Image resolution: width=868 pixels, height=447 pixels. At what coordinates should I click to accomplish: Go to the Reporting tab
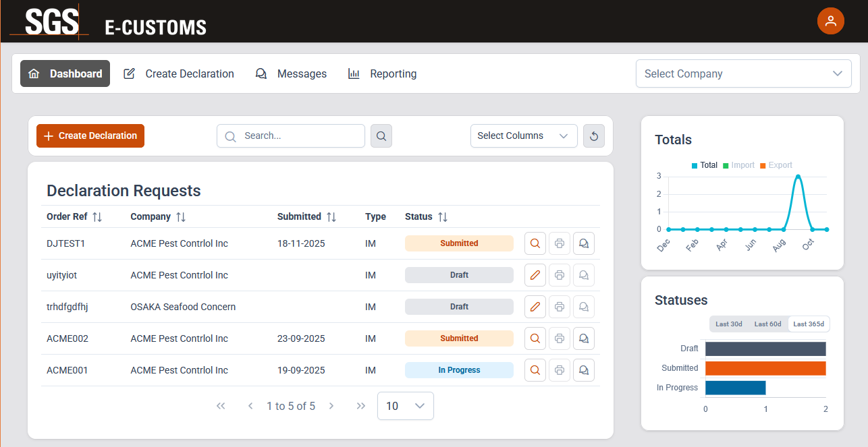[x=382, y=73]
